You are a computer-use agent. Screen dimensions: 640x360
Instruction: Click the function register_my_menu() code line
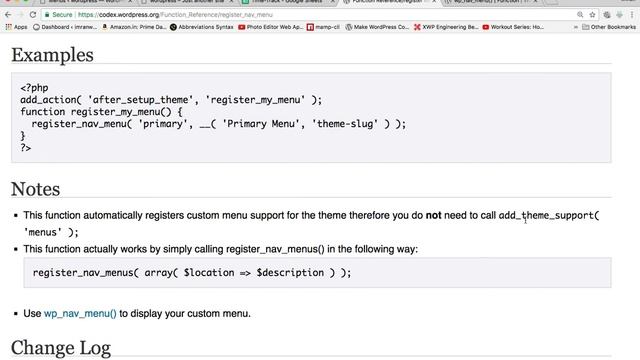[101, 112]
